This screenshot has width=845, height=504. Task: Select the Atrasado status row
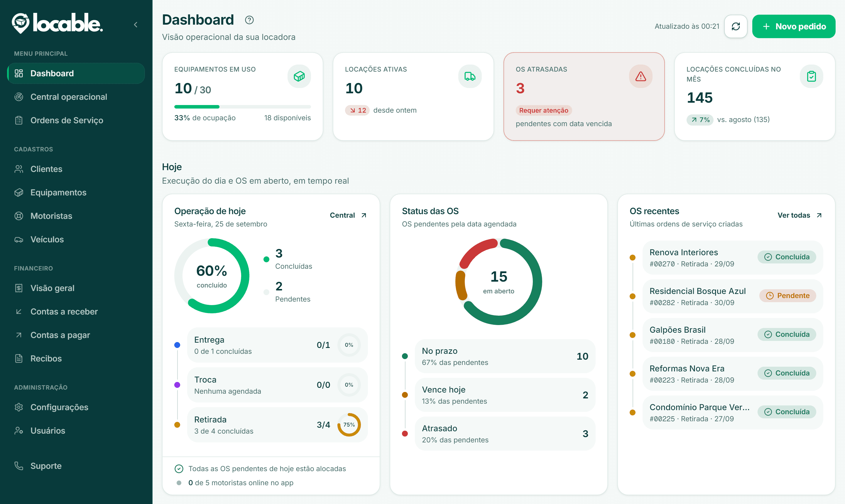tap(505, 434)
